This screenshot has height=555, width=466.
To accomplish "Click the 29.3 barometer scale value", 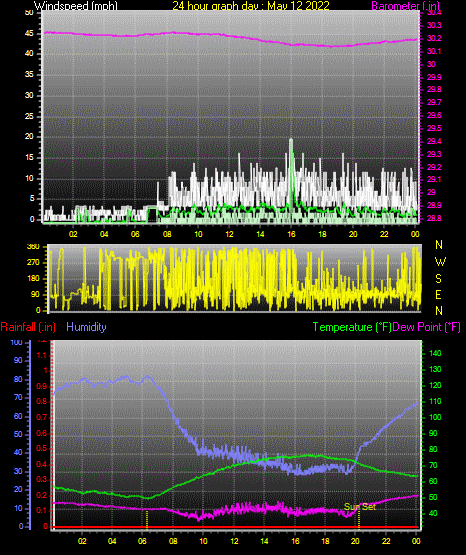I will pyautogui.click(x=434, y=154).
